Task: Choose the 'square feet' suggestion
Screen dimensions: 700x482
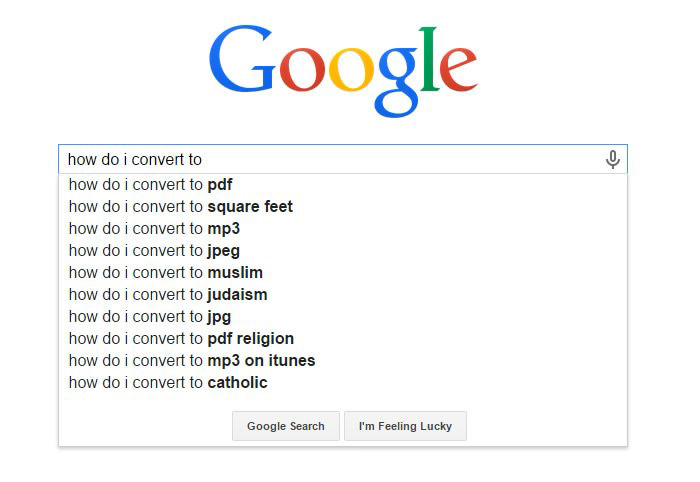Action: click(343, 207)
